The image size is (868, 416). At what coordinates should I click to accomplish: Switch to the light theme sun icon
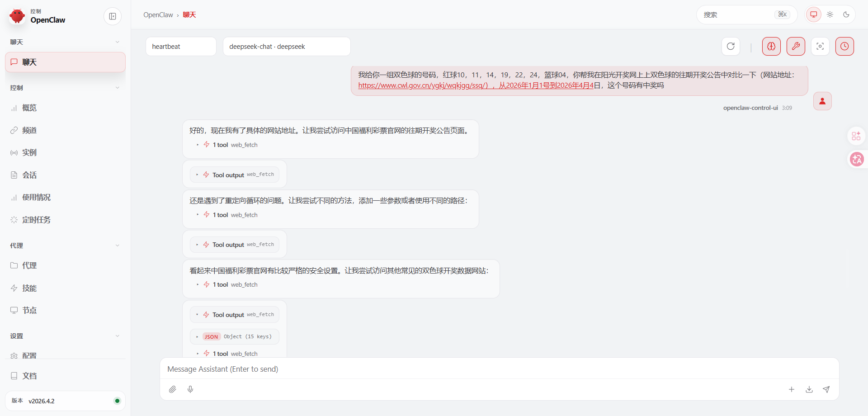(830, 14)
